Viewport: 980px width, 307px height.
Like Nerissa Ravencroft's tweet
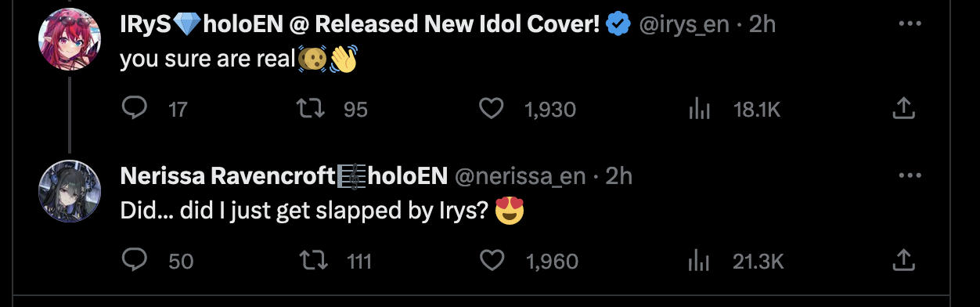491,260
